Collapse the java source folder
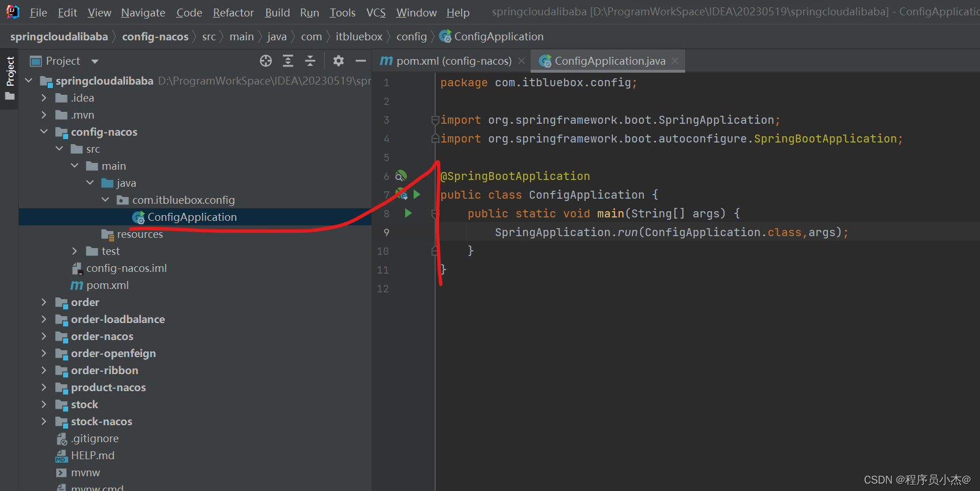980x491 pixels. 90,183
